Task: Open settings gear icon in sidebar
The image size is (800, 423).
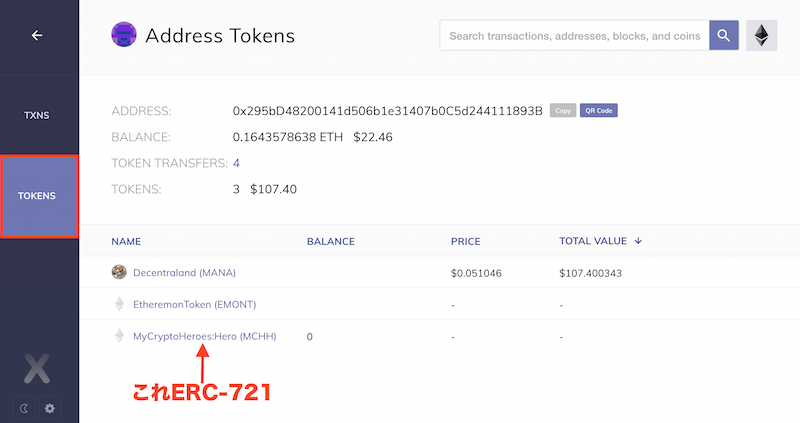Action: pyautogui.click(x=49, y=408)
